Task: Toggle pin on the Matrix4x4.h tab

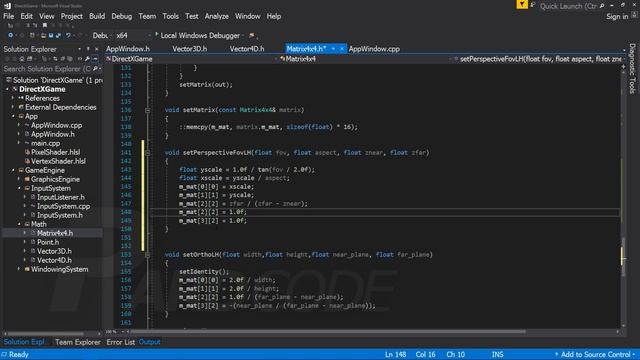Action: (333, 49)
